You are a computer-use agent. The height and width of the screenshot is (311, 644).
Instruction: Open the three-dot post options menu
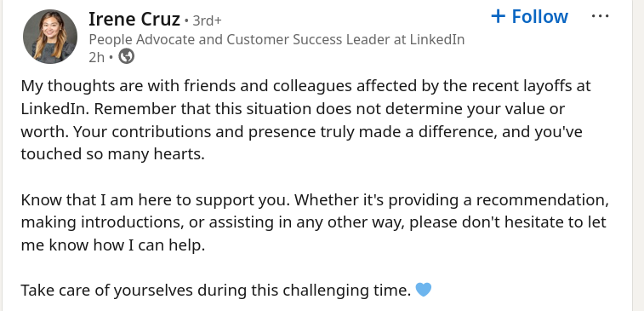600,16
